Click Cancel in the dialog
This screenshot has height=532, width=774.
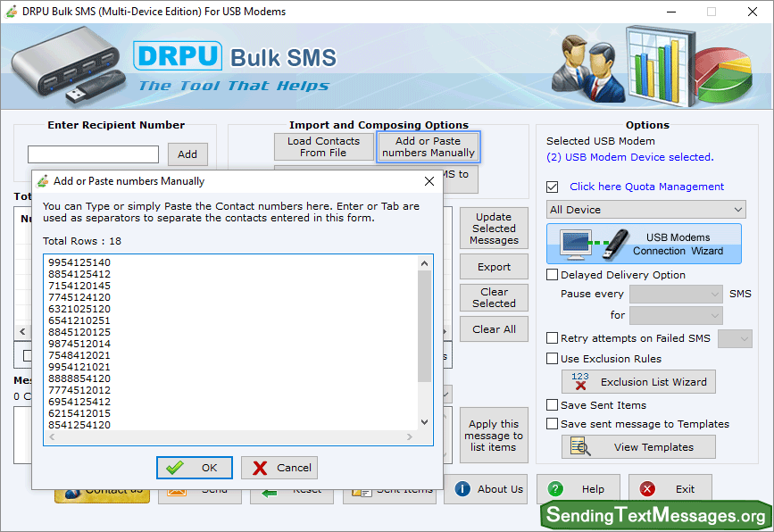coord(279,468)
